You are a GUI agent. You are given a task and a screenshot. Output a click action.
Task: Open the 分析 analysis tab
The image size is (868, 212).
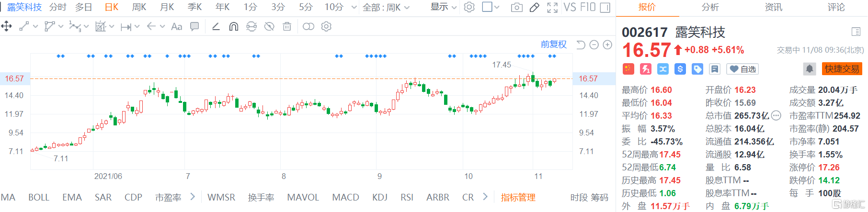click(x=710, y=7)
